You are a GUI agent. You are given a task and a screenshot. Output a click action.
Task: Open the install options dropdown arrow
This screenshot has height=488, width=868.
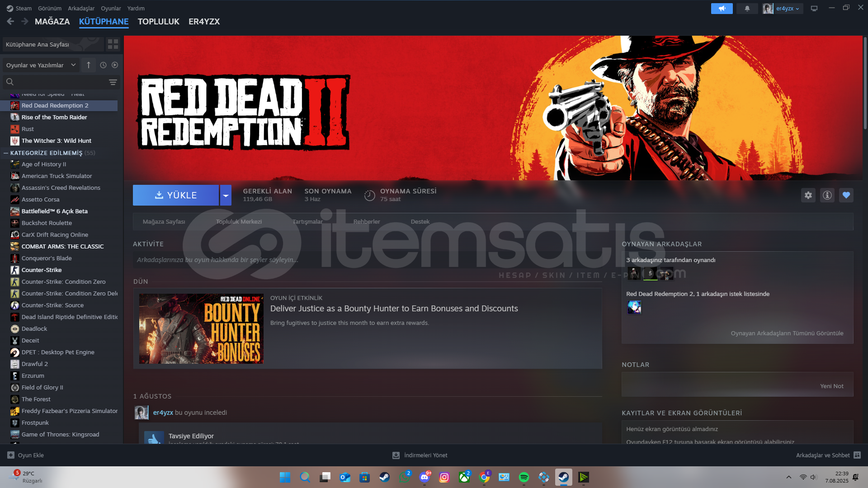click(x=226, y=195)
